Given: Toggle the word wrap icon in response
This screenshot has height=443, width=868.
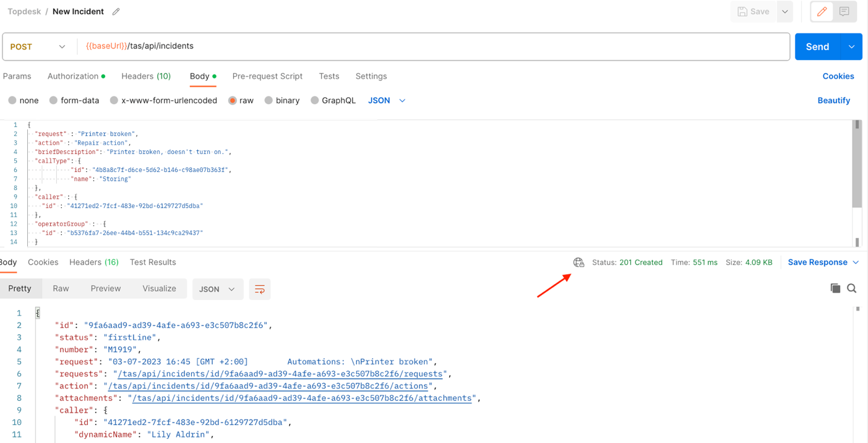Looking at the screenshot, I should click(260, 289).
